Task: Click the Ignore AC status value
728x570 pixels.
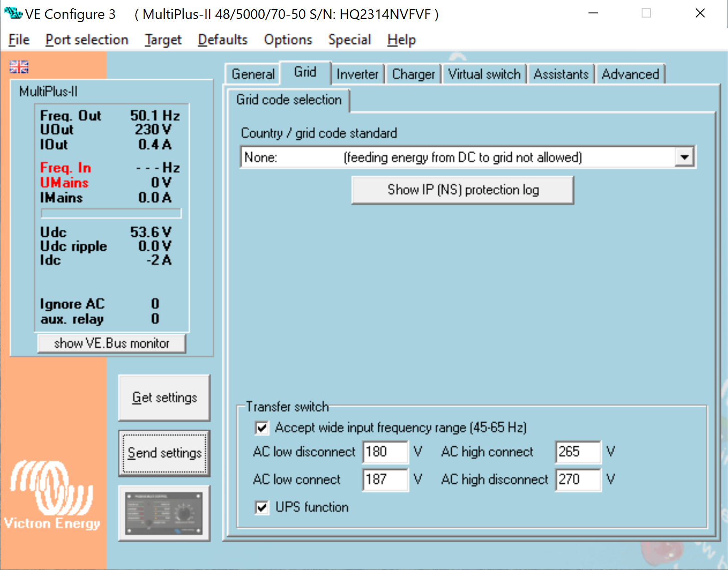Action: pyautogui.click(x=155, y=304)
